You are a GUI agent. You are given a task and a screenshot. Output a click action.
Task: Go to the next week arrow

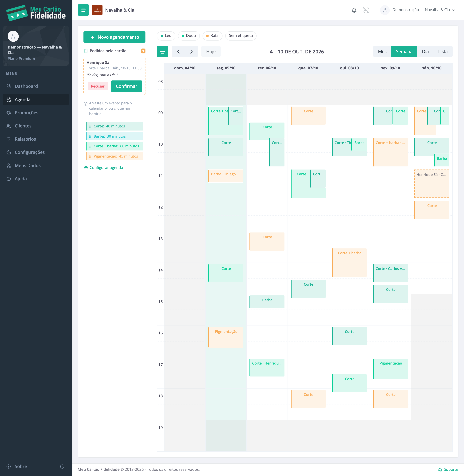click(191, 51)
